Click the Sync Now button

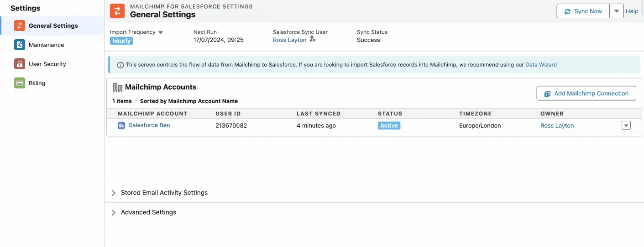click(583, 11)
